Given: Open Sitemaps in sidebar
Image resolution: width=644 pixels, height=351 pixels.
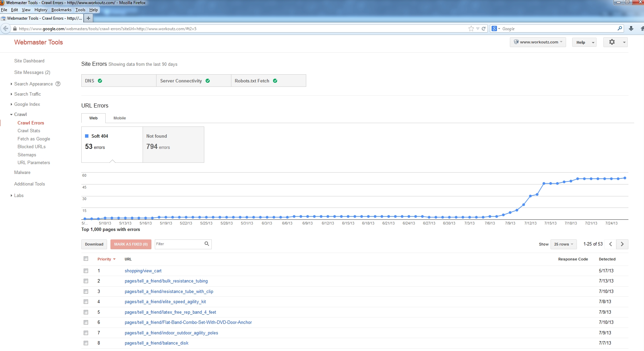Looking at the screenshot, I should 27,155.
